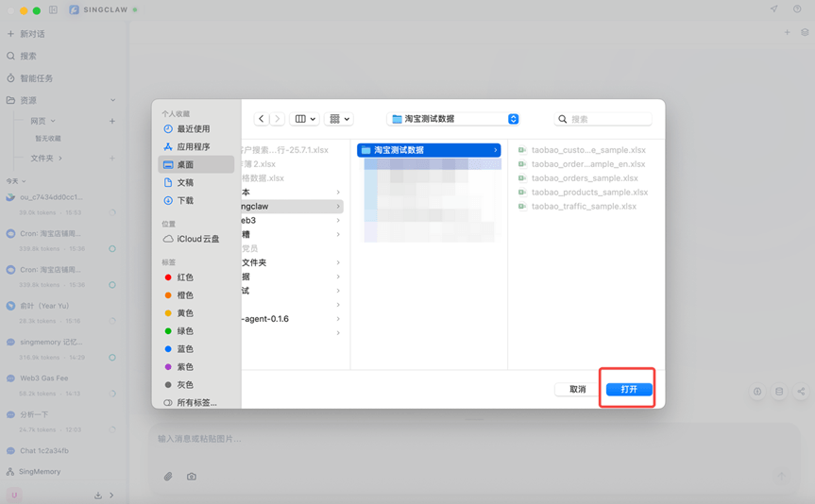The width and height of the screenshot is (815, 504).
Task: Open the column view mode selector
Action: pos(305,119)
